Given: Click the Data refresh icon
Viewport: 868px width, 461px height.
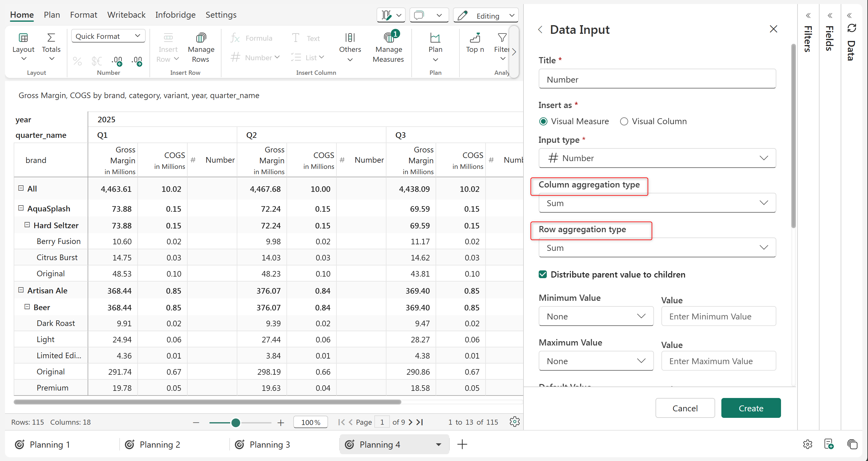Looking at the screenshot, I should click(x=852, y=28).
